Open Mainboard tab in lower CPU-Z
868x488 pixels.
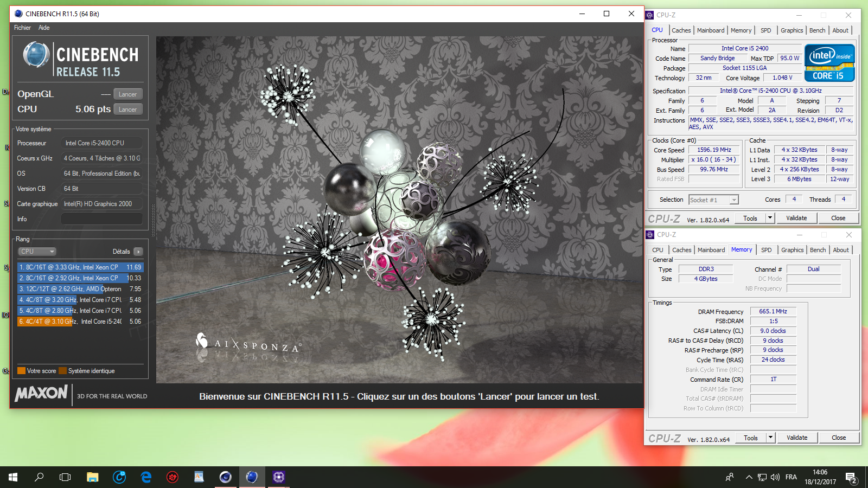click(x=711, y=250)
